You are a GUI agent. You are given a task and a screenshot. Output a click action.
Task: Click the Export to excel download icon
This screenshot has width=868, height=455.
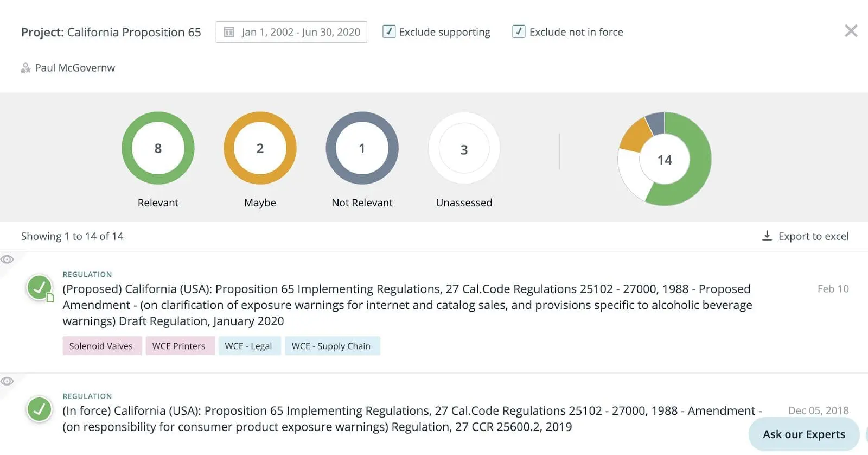tap(767, 236)
